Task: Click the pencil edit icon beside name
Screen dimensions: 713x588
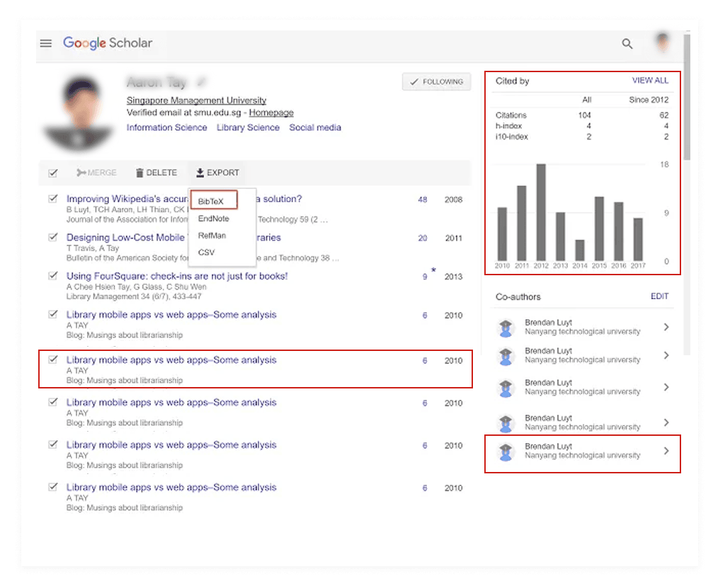Action: point(202,82)
